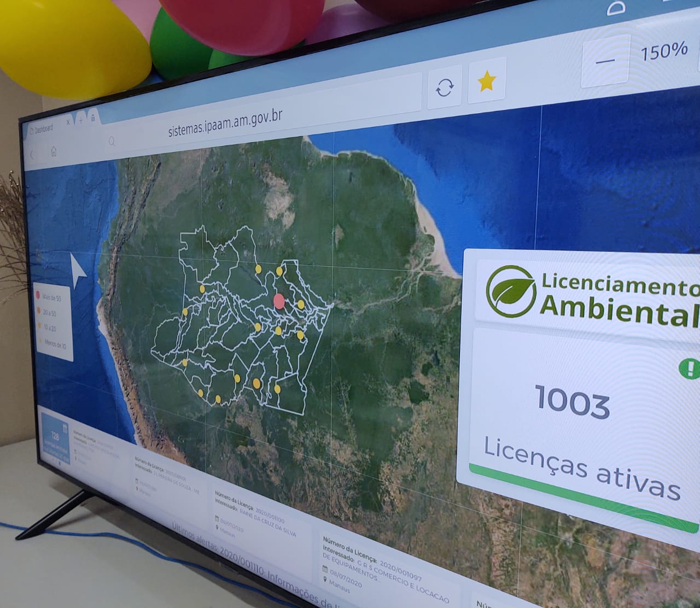Click the 1003 active licenses count
This screenshot has width=700, height=608.
point(571,402)
